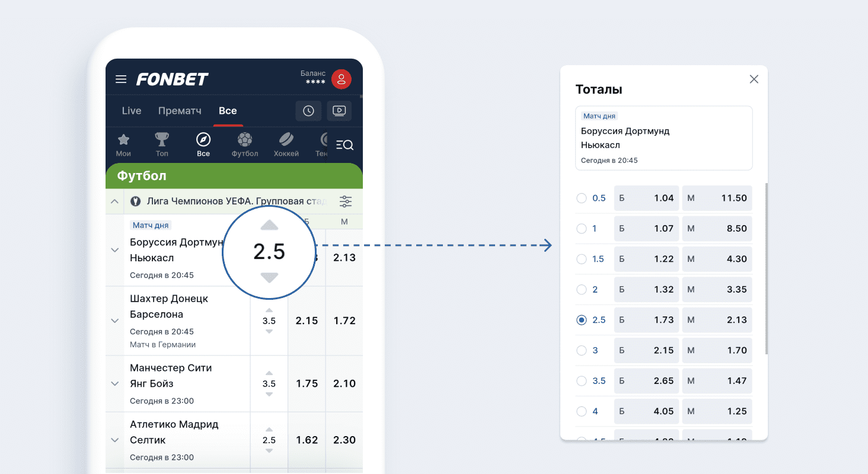Image resolution: width=868 pixels, height=474 pixels.
Task: Raise the magnified 2.5 total value
Action: (x=269, y=225)
